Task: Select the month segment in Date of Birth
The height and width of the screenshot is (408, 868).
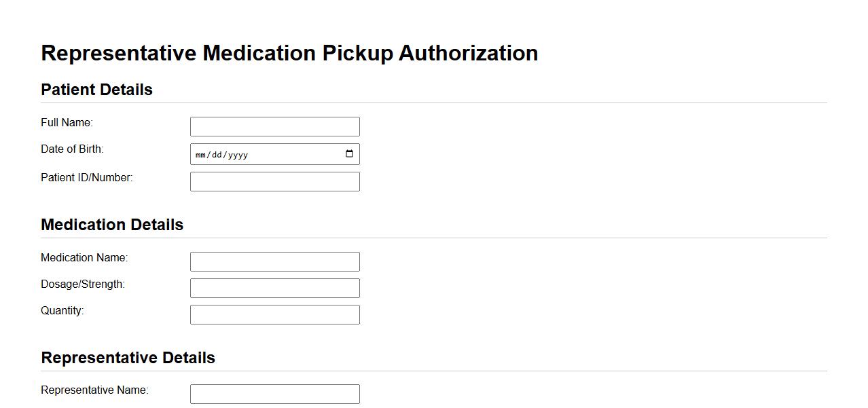Action: [200, 155]
